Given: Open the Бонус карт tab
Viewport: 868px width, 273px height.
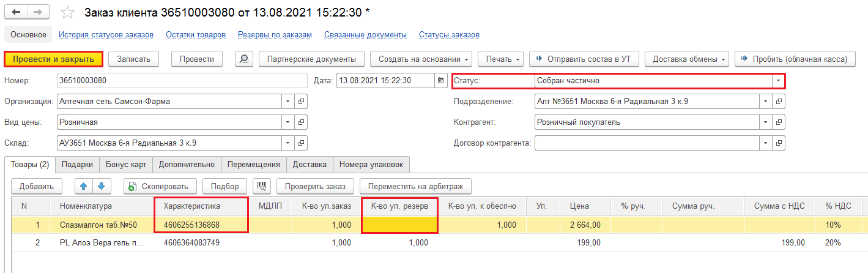Looking at the screenshot, I should (125, 165).
